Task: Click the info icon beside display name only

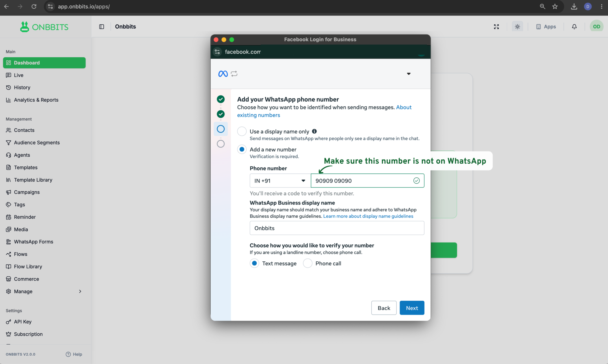Action: pos(314,132)
